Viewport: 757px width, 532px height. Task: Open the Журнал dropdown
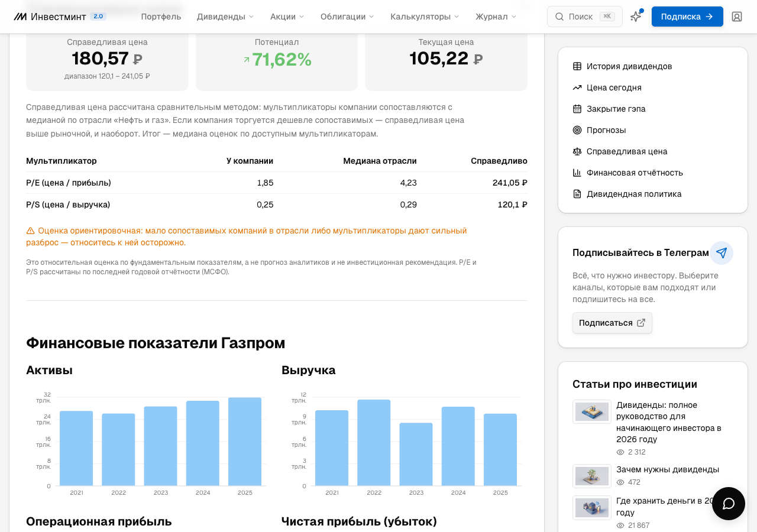(x=496, y=17)
